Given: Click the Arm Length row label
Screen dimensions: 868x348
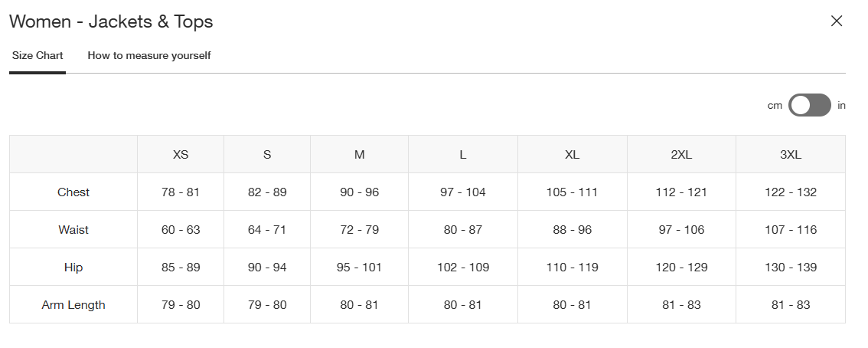Looking at the screenshot, I should (x=73, y=305).
